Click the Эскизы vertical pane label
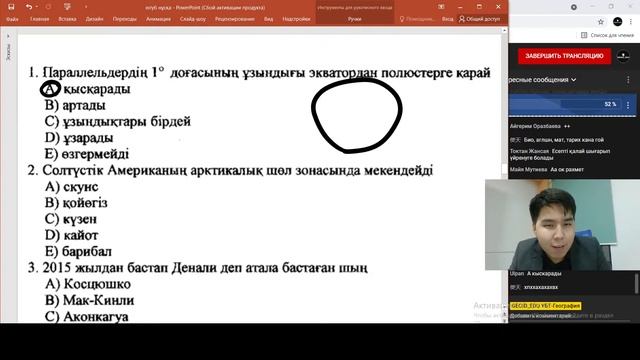 tap(9, 53)
